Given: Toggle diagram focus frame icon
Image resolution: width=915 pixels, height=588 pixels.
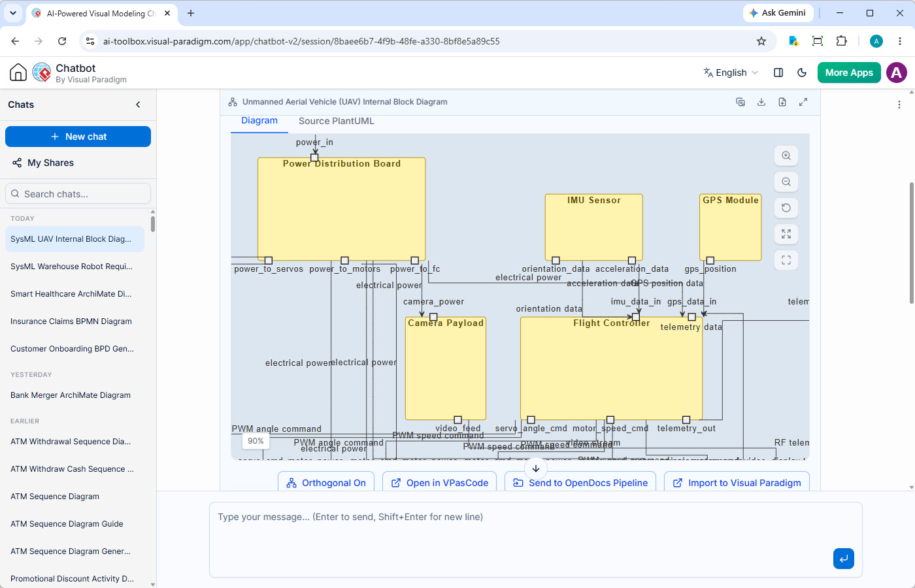Looking at the screenshot, I should 786,260.
